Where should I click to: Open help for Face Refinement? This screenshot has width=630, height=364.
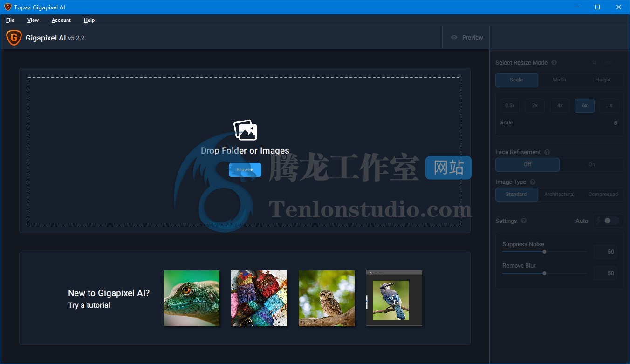click(x=547, y=152)
